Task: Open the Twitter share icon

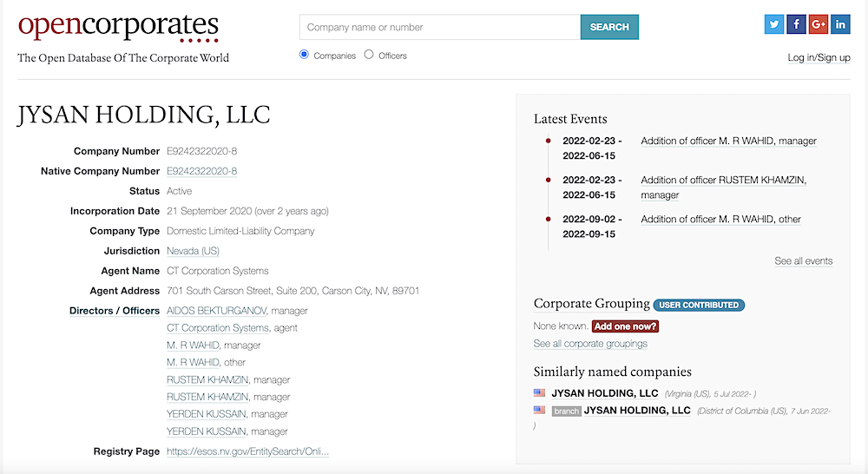Action: [x=774, y=24]
